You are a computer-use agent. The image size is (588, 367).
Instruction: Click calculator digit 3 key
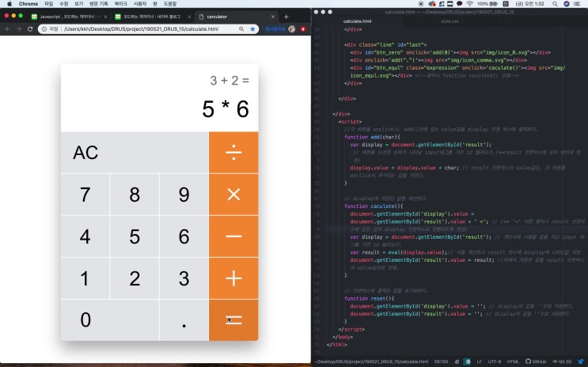click(x=184, y=278)
